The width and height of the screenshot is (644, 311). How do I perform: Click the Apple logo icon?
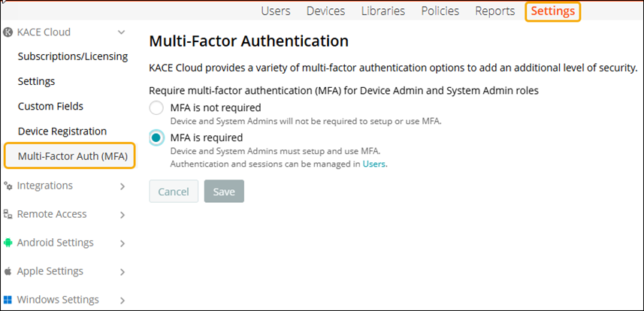(x=8, y=271)
